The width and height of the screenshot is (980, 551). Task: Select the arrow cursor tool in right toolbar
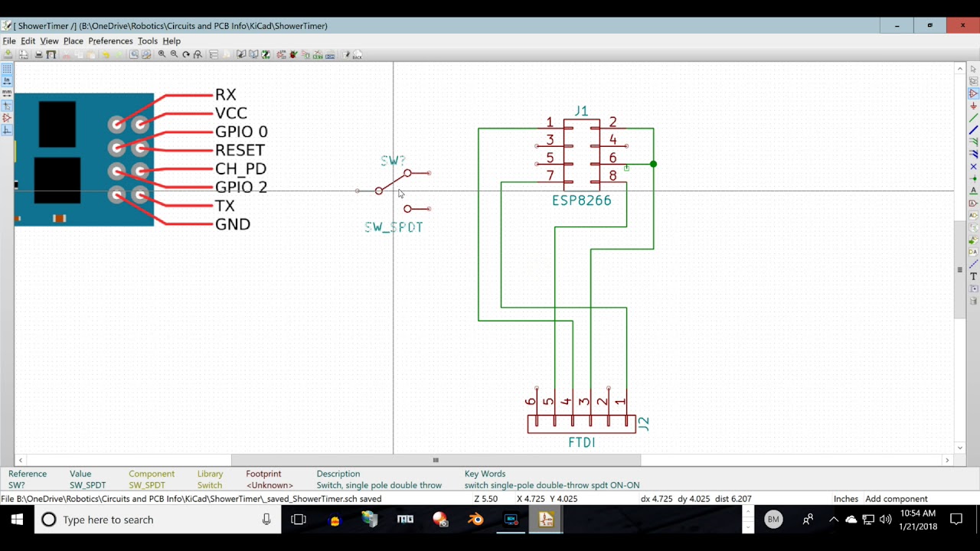(x=974, y=69)
